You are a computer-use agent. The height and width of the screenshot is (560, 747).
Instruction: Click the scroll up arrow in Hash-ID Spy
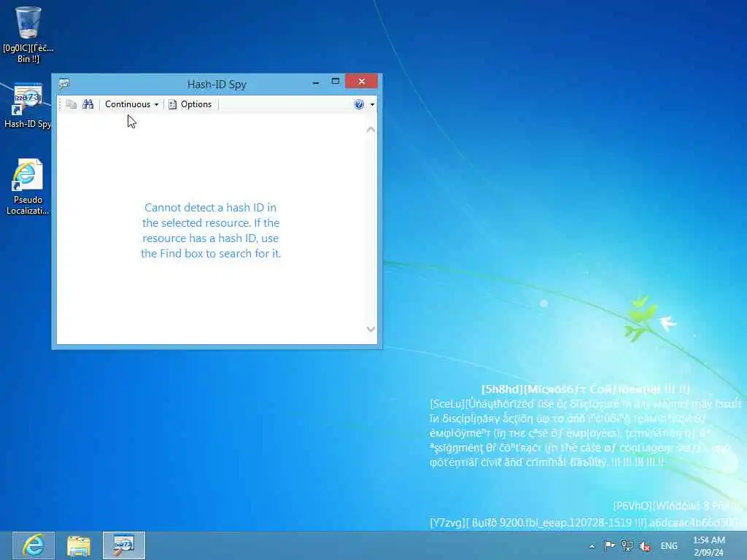pos(371,130)
